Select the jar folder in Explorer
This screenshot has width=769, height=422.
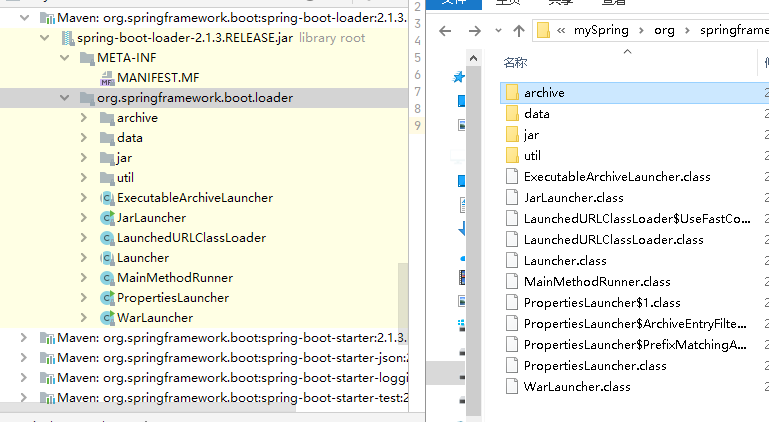(634, 135)
